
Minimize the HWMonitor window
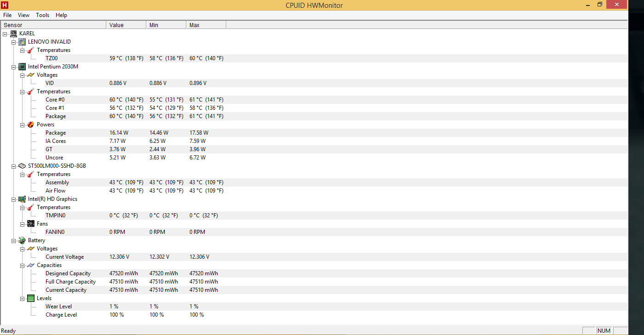[587, 5]
